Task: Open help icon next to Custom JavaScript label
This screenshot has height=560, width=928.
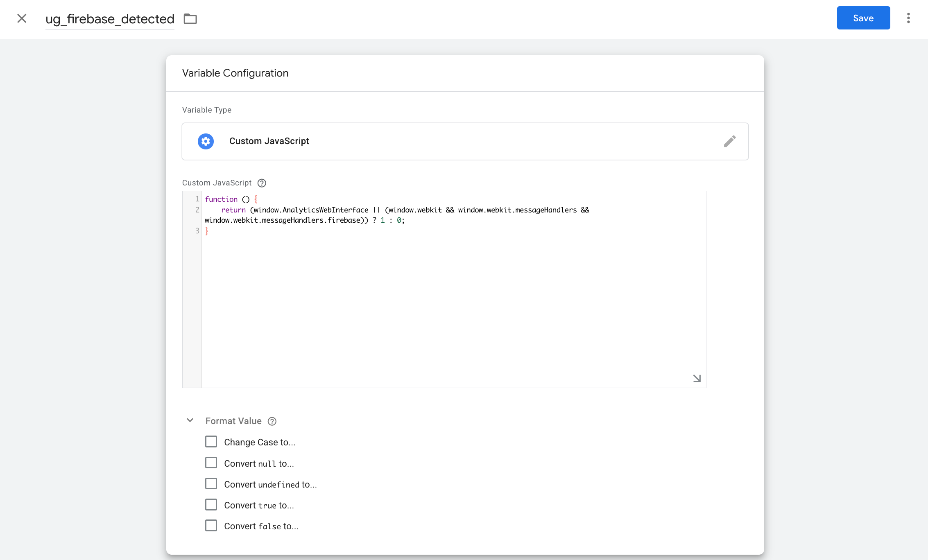Action: click(262, 183)
